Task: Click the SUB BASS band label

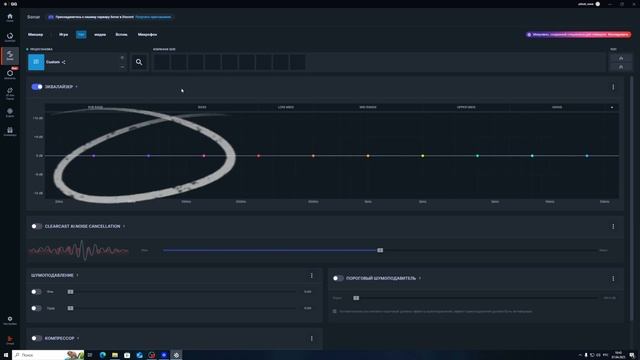Action: (x=96, y=107)
